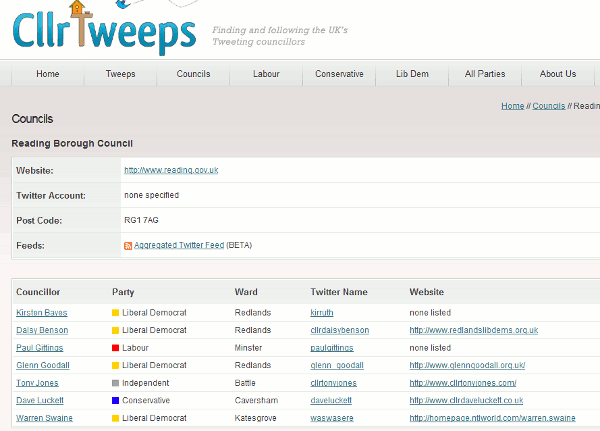The image size is (600, 431).
Task: Click 'none specified' Twitter Account value
Action: click(152, 195)
